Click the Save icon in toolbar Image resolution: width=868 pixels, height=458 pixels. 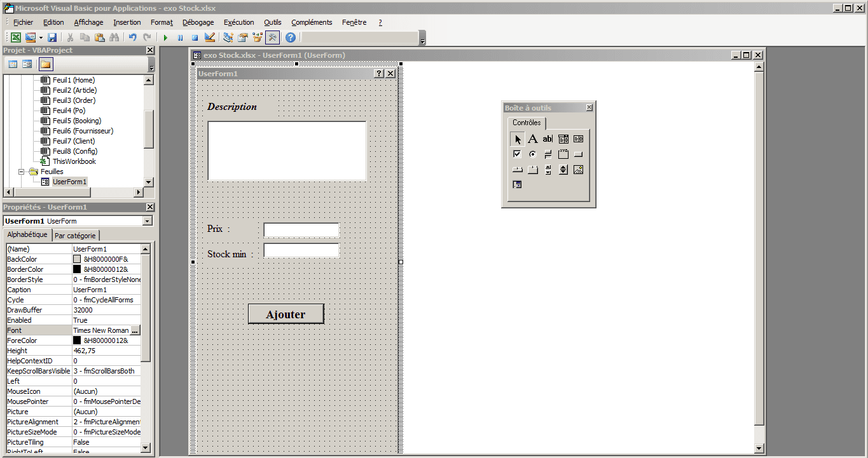(52, 38)
